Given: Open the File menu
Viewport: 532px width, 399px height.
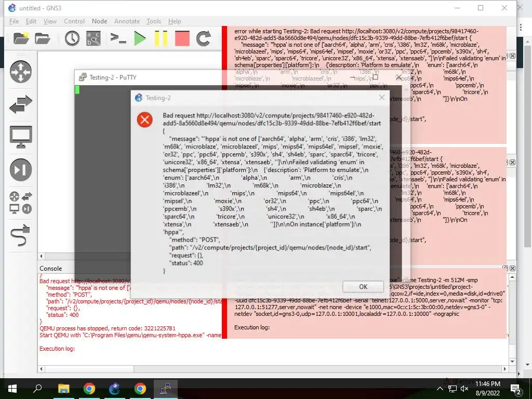Looking at the screenshot, I should [x=14, y=21].
